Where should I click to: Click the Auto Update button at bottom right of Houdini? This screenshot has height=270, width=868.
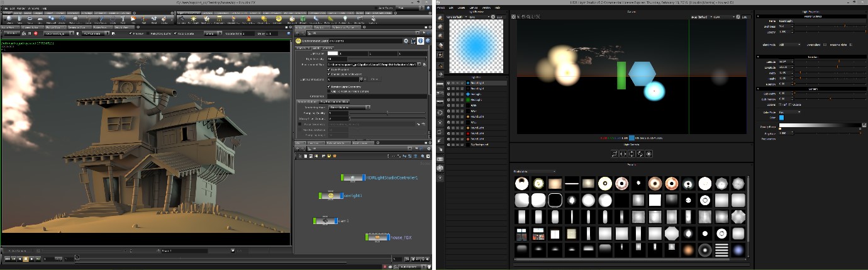412,266
